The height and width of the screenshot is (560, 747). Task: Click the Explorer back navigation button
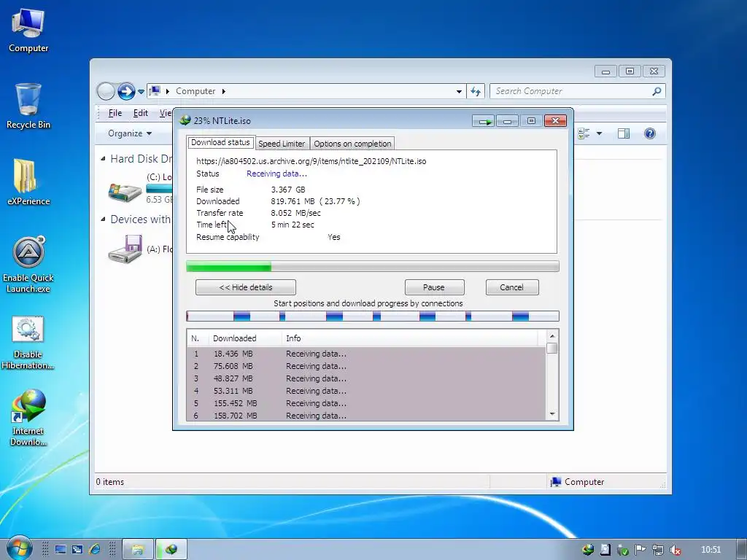click(106, 91)
